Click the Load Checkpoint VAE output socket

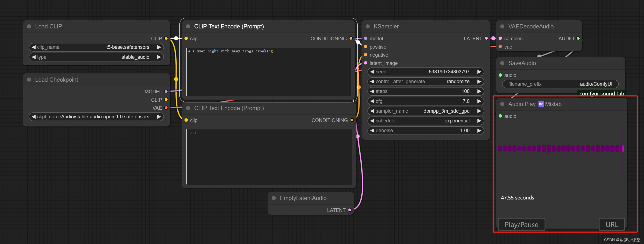point(166,108)
